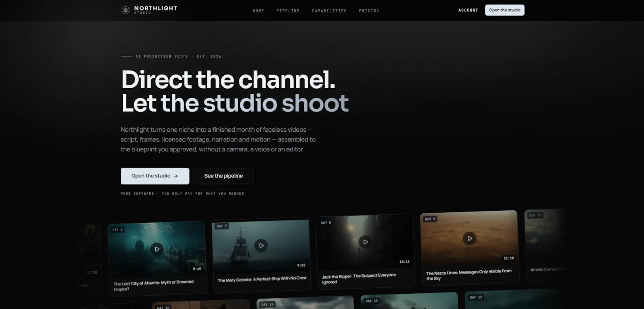Open the Jack the Ripper title
The height and width of the screenshot is (309, 644).
[359, 278]
